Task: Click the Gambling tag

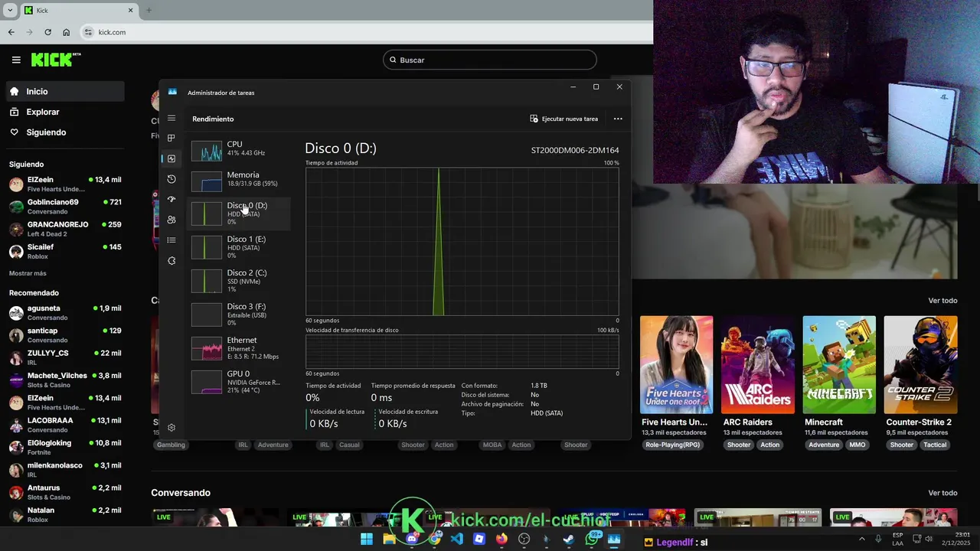Action: coord(171,445)
